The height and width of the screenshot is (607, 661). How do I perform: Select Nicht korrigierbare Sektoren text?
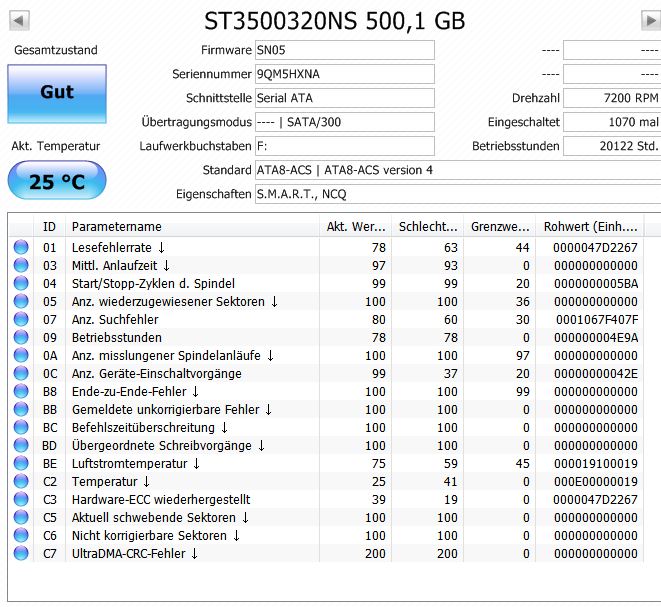(x=156, y=536)
